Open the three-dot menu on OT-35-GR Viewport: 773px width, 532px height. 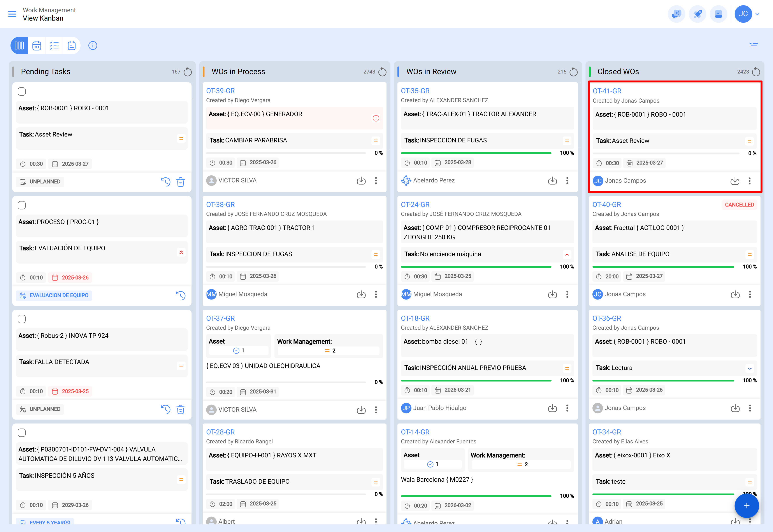567,181
